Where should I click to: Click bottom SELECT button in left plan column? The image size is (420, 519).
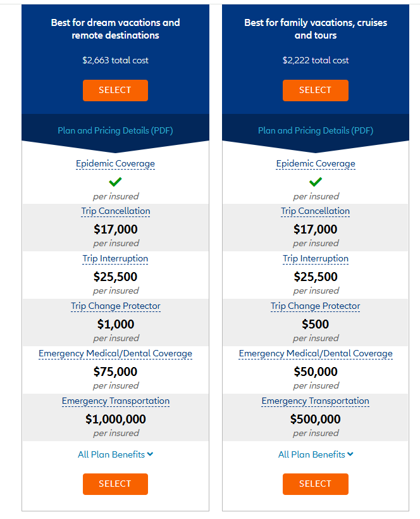115,484
